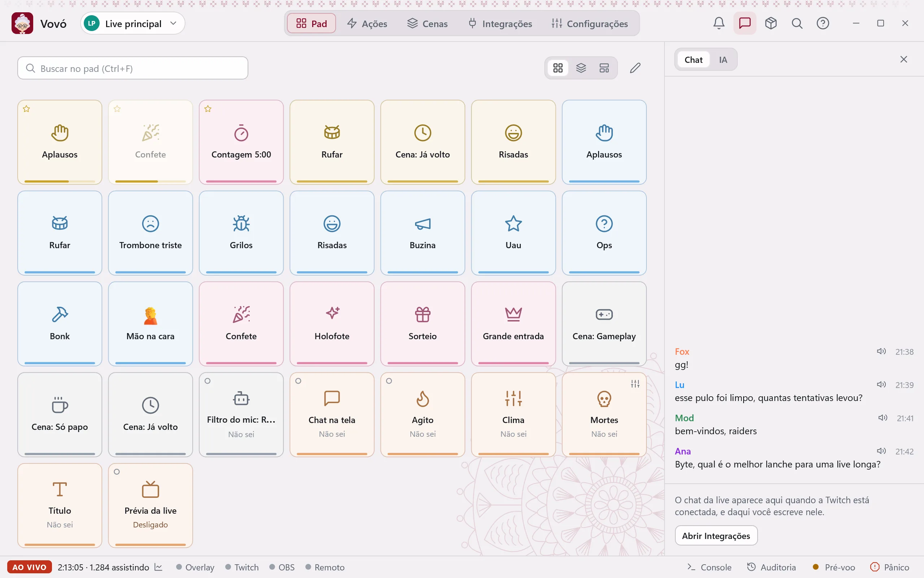Switch to rows layout view icon

pyautogui.click(x=604, y=68)
